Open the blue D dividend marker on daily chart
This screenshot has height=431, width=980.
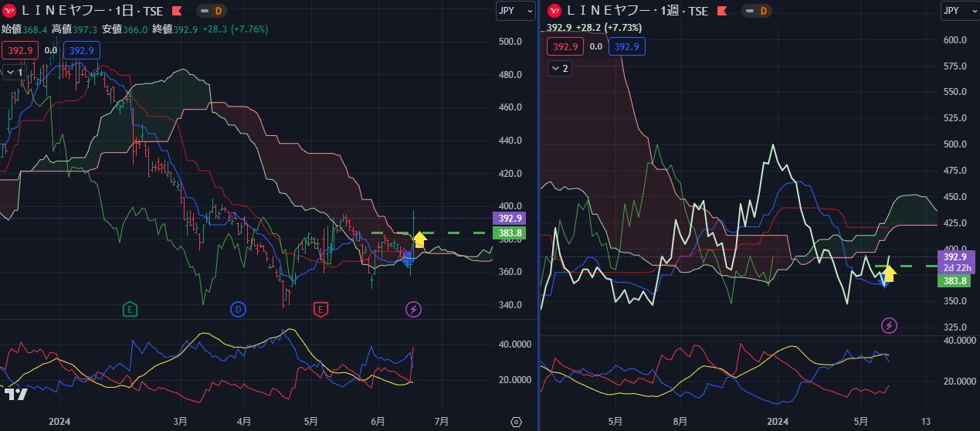pyautogui.click(x=238, y=310)
